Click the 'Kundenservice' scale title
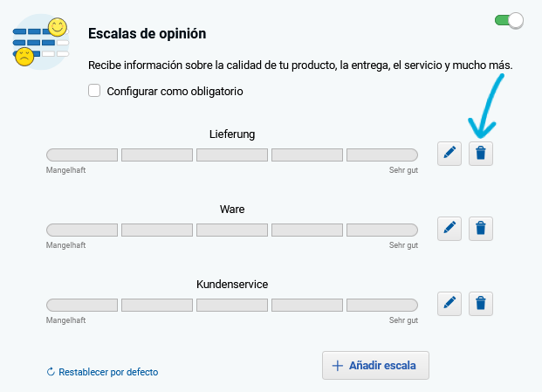This screenshot has height=392, width=542. [232, 285]
